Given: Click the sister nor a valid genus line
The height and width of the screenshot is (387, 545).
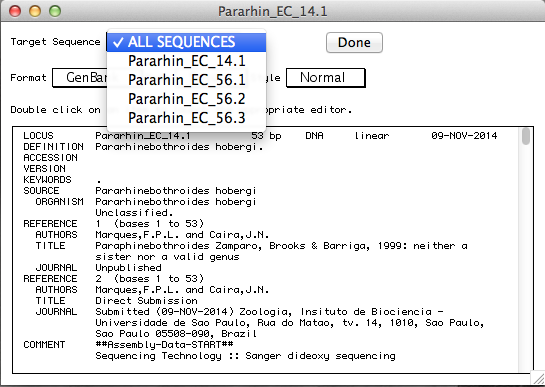Looking at the screenshot, I should (x=168, y=257).
